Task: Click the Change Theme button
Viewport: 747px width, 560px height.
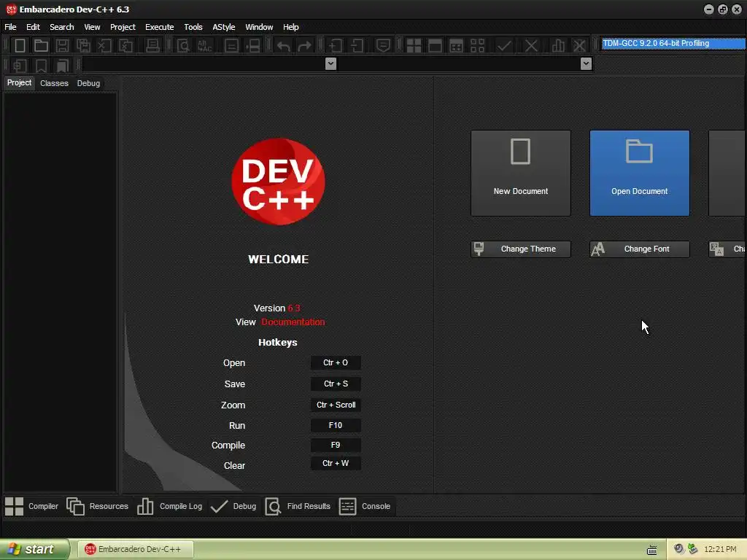Action: pos(521,249)
